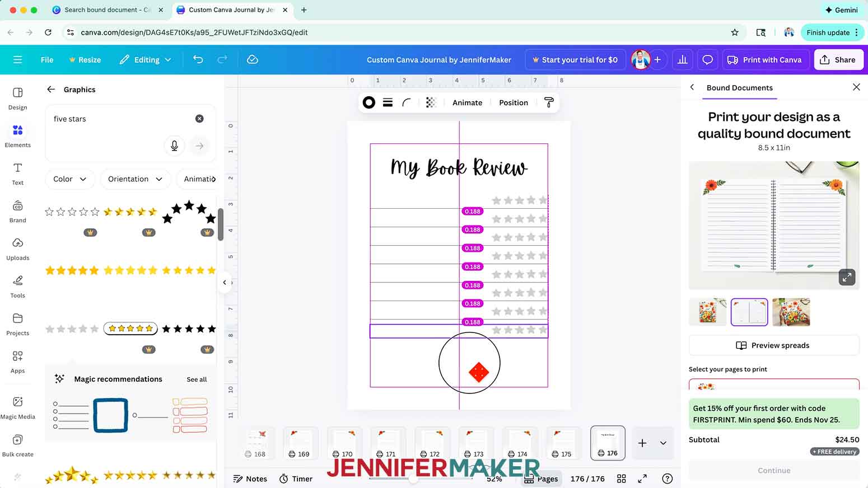Screen dimensions: 868x488
Task: Select page 176 thumbnail
Action: (608, 442)
